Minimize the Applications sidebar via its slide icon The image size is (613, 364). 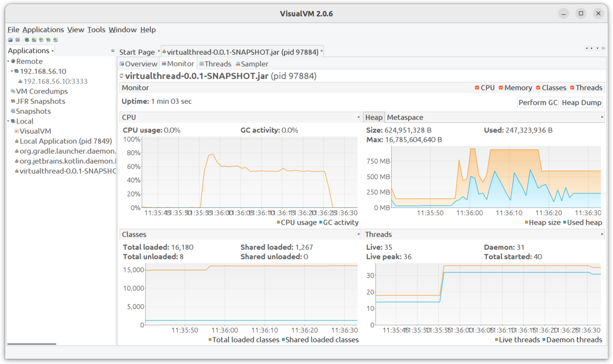pos(112,51)
